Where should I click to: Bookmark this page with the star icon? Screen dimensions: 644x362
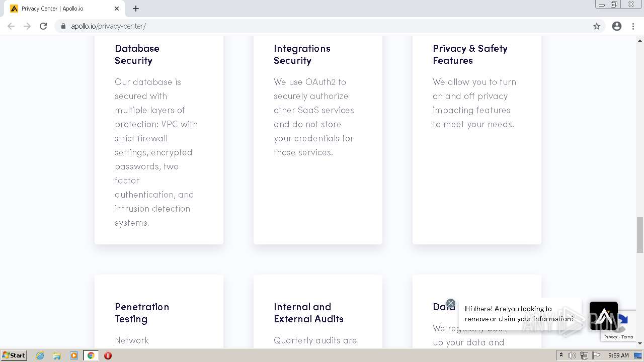coord(597,26)
